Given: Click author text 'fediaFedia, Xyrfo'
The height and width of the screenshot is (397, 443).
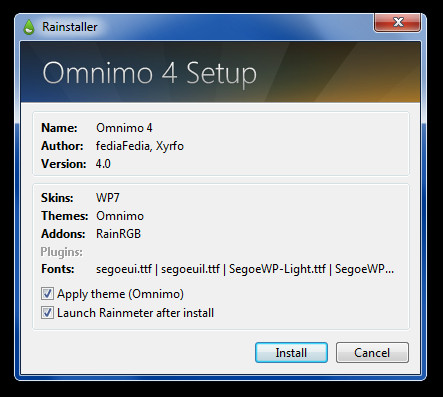Looking at the screenshot, I should (x=140, y=146).
